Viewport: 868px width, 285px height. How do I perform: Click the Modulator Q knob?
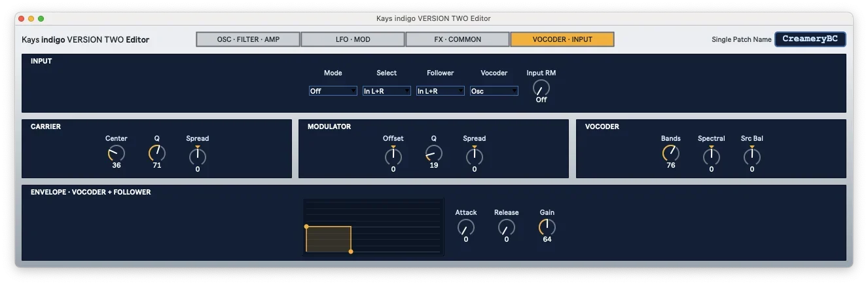434,153
